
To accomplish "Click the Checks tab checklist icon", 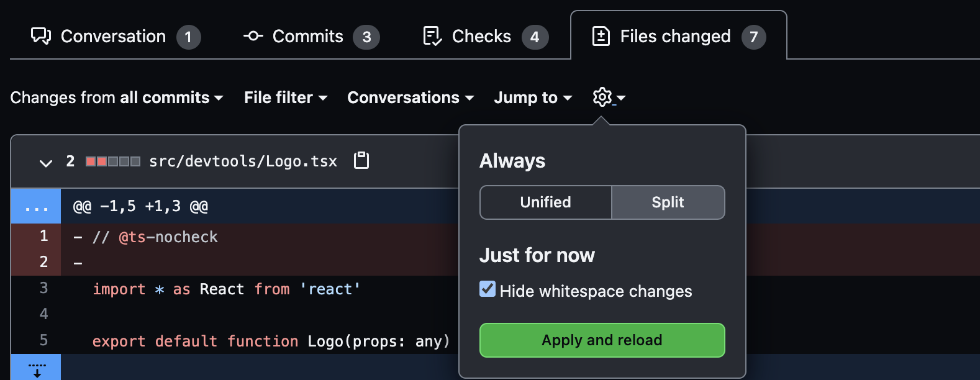I will (x=432, y=36).
